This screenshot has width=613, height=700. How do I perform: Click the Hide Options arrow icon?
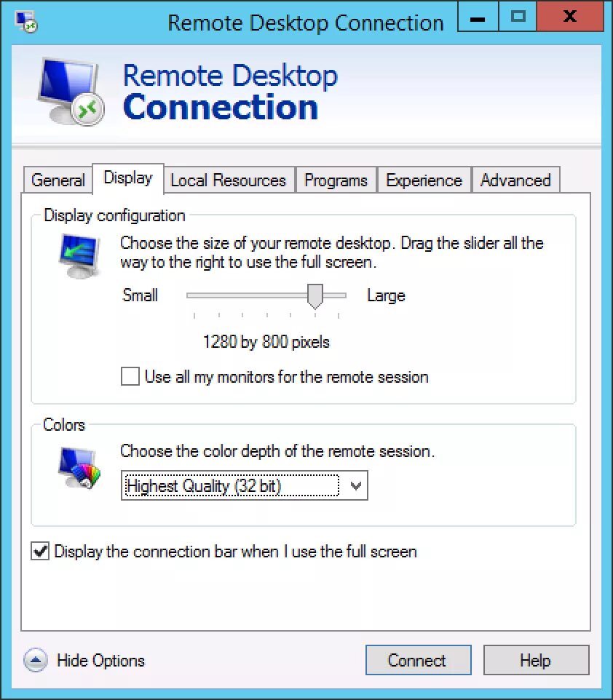35,660
